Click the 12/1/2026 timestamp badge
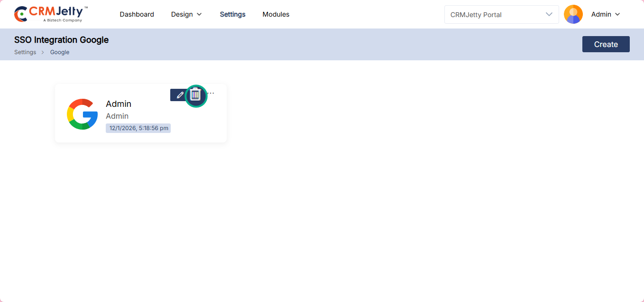 tap(138, 128)
